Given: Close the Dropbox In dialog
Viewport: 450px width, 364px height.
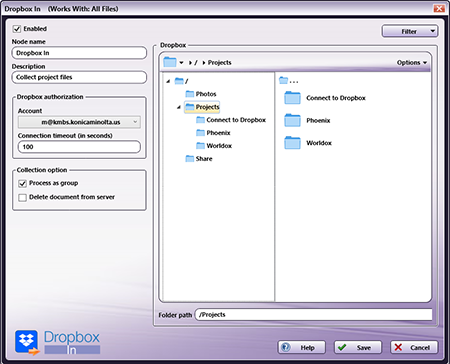Looking at the screenshot, I should coord(439,9).
